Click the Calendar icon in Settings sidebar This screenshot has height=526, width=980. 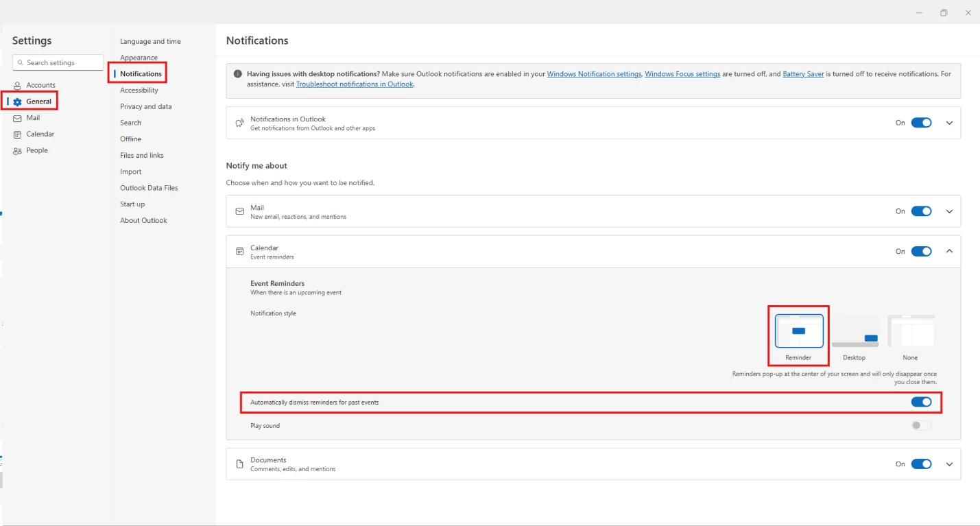tap(18, 134)
